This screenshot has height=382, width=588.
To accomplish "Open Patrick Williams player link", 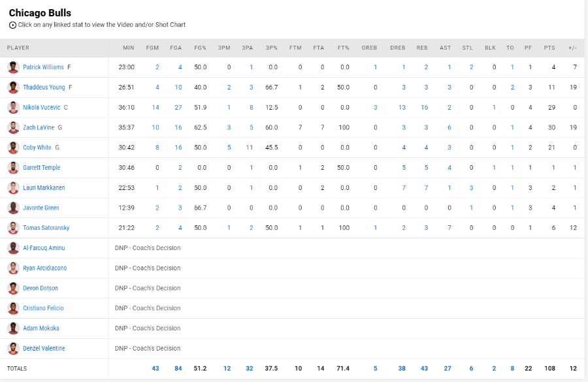I will [x=43, y=67].
